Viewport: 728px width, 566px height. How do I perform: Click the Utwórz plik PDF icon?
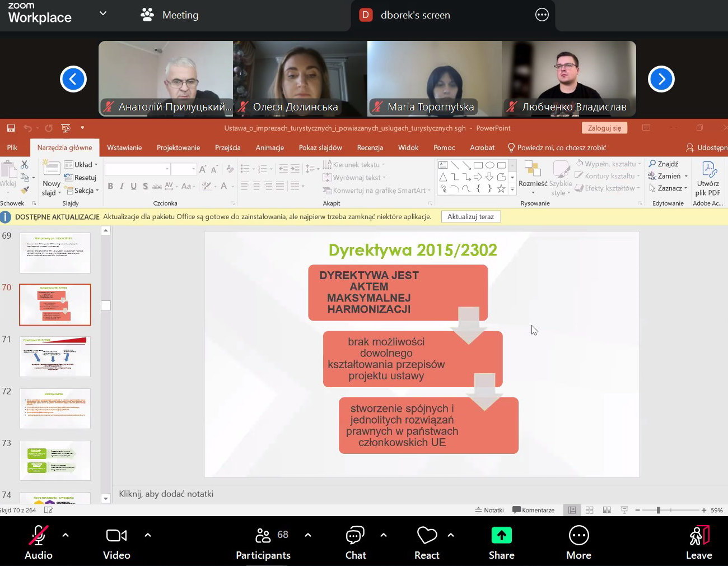708,170
